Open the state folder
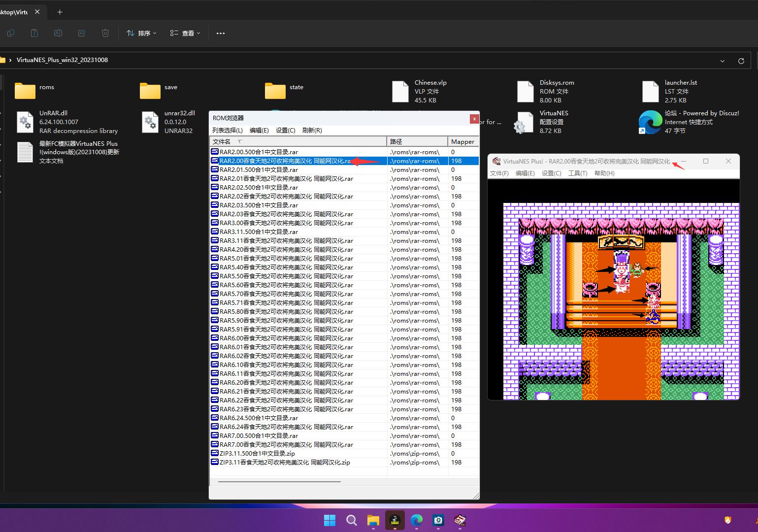Image resolution: width=758 pixels, height=532 pixels. coord(284,91)
